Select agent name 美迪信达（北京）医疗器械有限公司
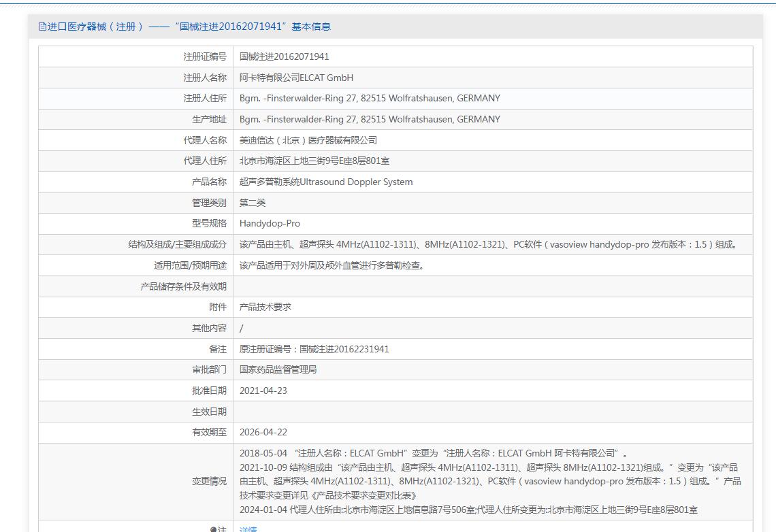Image resolution: width=776 pixels, height=532 pixels. [x=308, y=140]
